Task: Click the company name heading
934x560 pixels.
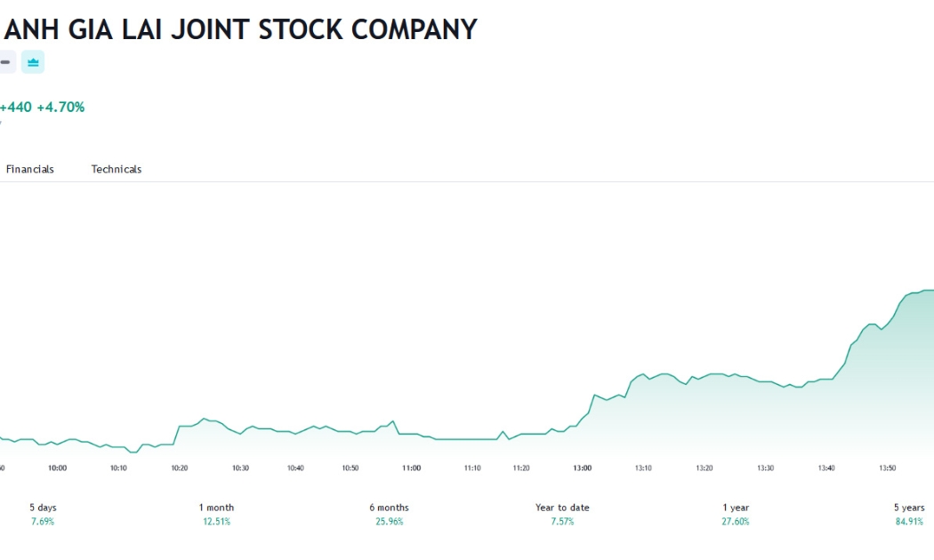Action: tap(240, 29)
